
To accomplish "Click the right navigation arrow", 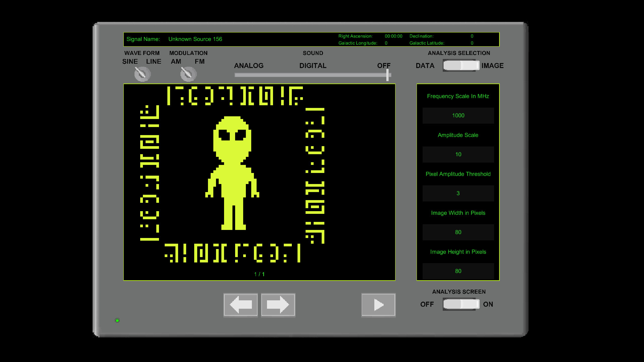I will tap(278, 305).
